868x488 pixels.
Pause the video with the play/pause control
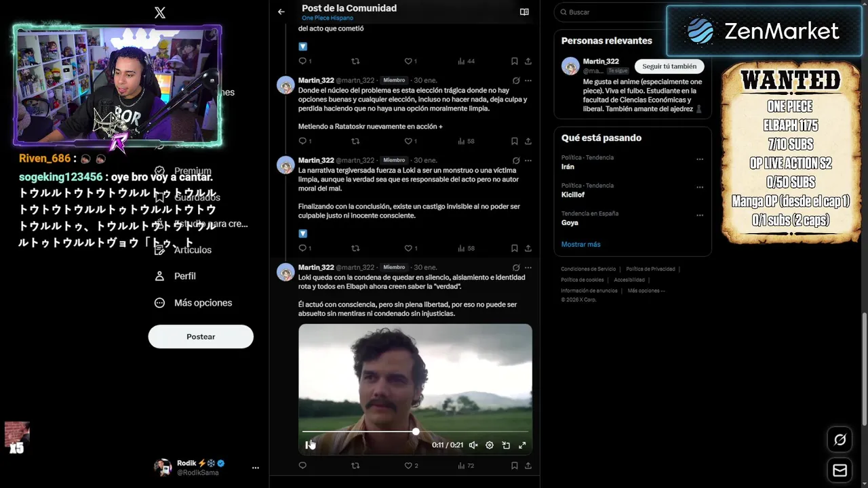(x=309, y=445)
